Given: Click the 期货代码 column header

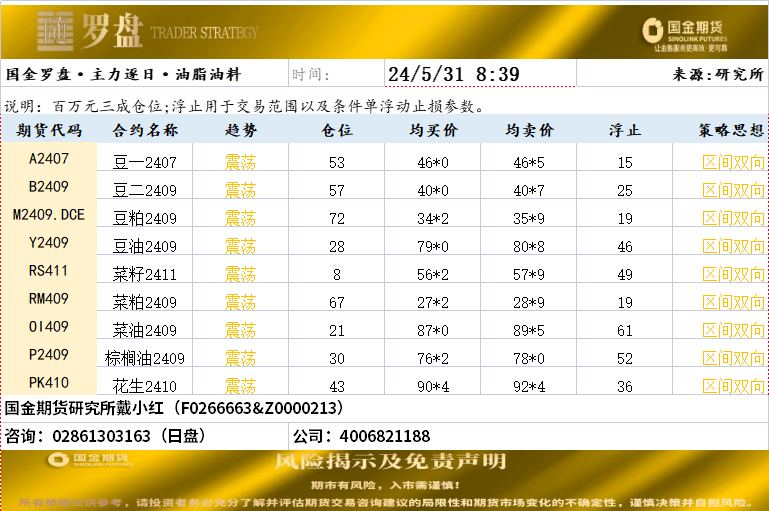Looking at the screenshot, I should (49, 130).
